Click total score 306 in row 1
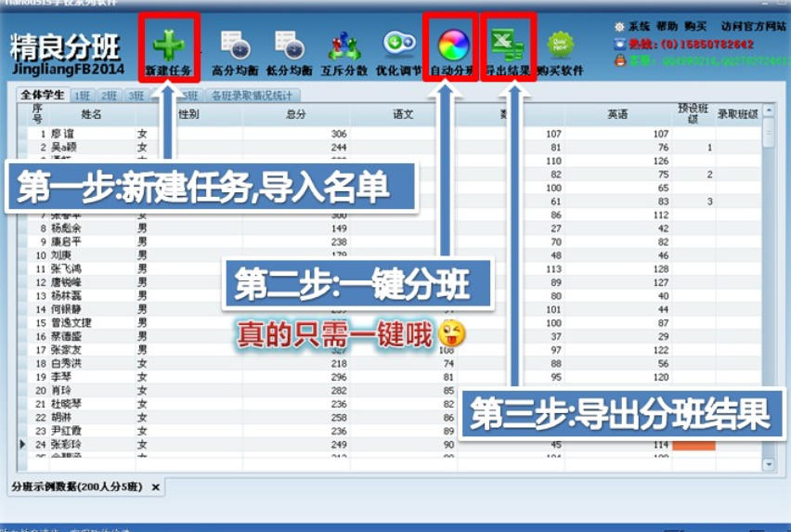The height and width of the screenshot is (532, 791). tap(339, 134)
